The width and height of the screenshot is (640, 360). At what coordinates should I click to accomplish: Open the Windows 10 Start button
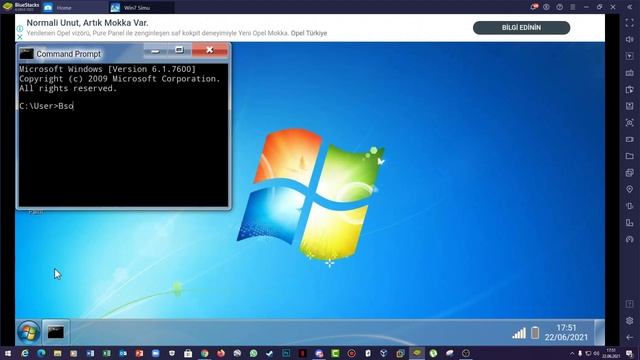(x=8, y=353)
